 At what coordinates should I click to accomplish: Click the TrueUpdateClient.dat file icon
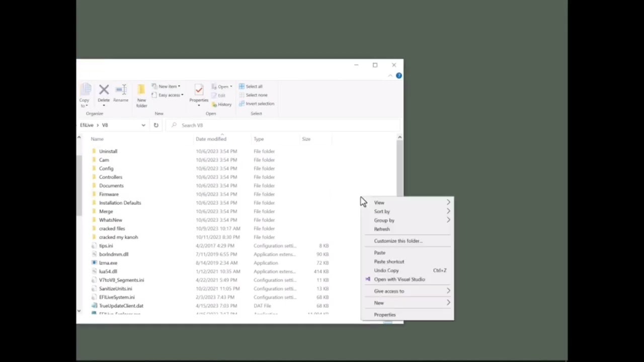click(94, 306)
